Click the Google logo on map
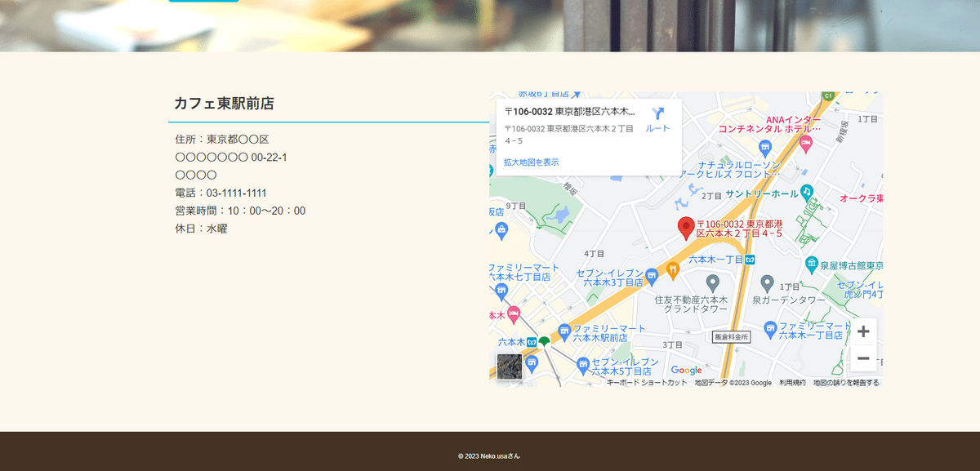980x471 pixels. [x=686, y=371]
